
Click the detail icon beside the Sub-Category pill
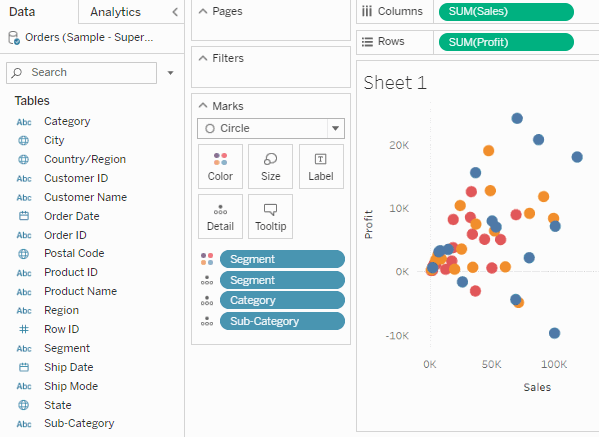[x=207, y=321]
